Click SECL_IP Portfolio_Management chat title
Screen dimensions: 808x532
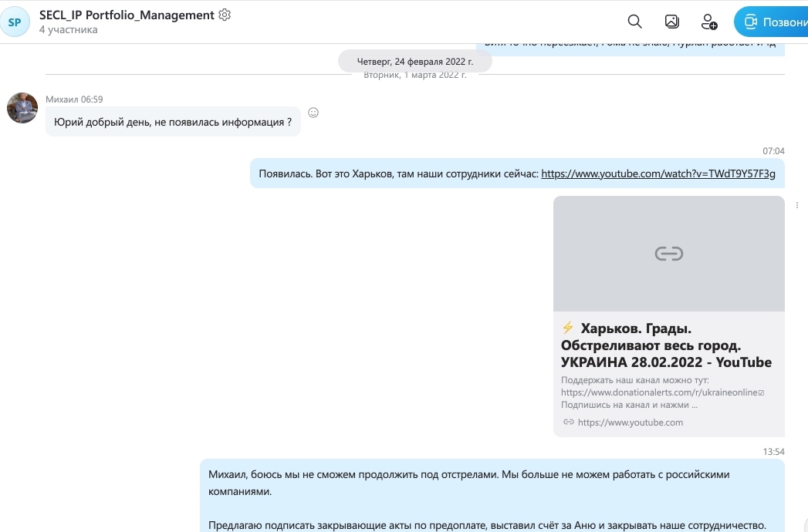127,15
